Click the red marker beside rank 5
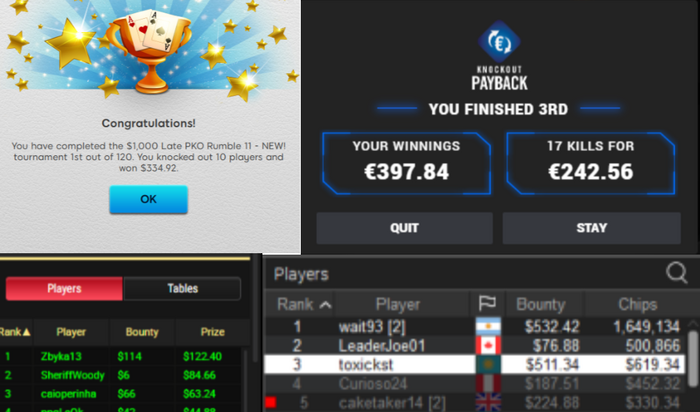The width and height of the screenshot is (700, 412). coord(271,403)
